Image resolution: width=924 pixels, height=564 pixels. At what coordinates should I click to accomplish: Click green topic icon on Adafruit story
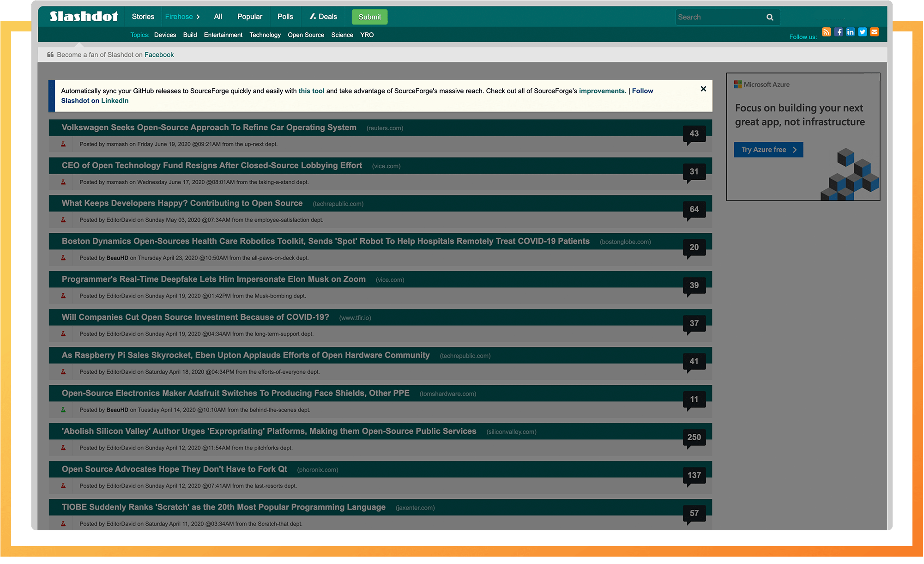63,410
